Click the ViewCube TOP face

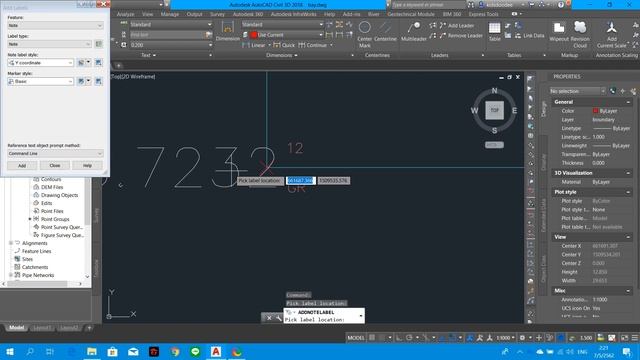click(494, 110)
